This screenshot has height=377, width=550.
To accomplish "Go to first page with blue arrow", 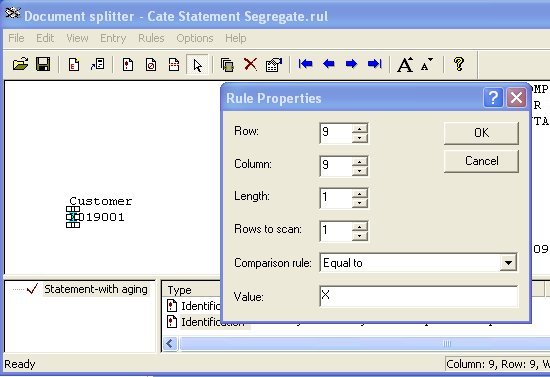I will [305, 64].
